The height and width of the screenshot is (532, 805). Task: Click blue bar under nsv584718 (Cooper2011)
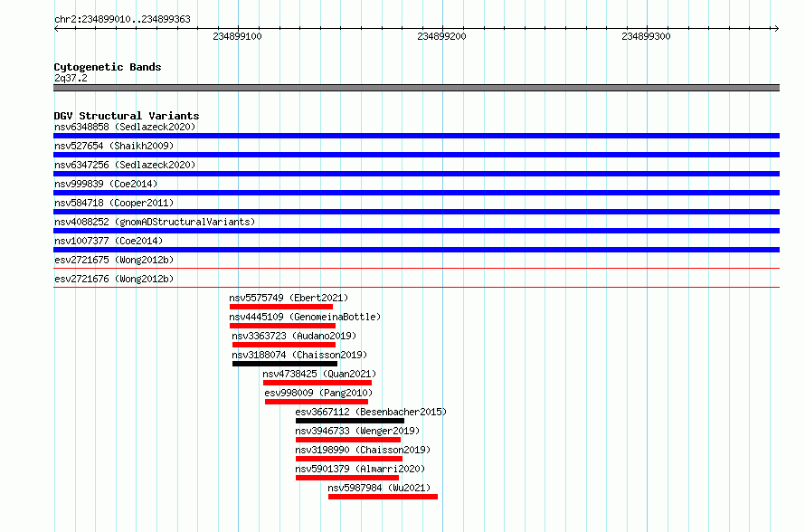(416, 212)
